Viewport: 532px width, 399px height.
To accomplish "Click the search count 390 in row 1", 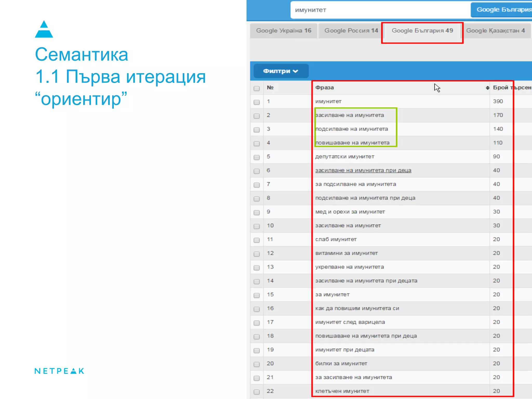I will (x=498, y=101).
